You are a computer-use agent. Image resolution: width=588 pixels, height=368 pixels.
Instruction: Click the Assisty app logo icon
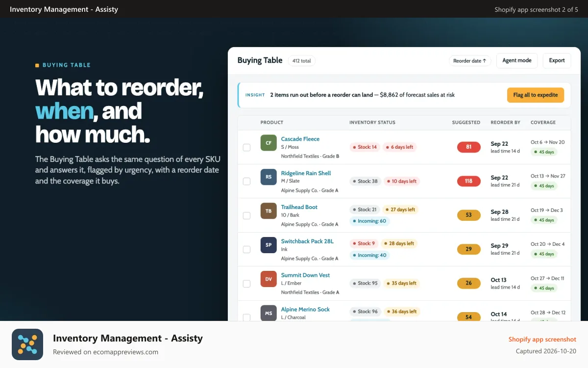point(27,344)
